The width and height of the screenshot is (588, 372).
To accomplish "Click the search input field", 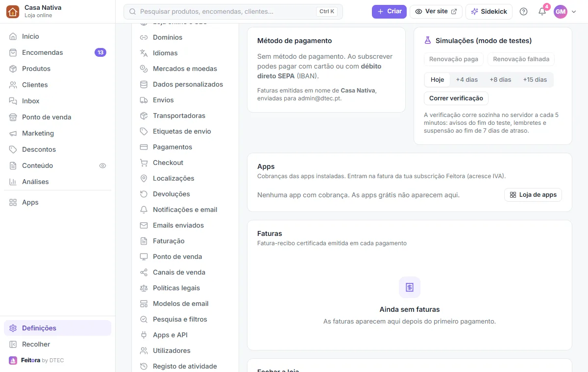I will pyautogui.click(x=233, y=11).
